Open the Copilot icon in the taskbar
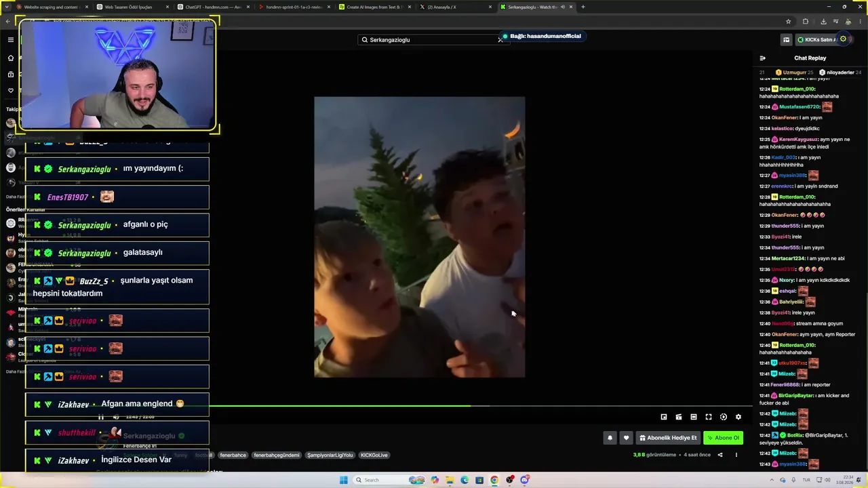 [435, 480]
